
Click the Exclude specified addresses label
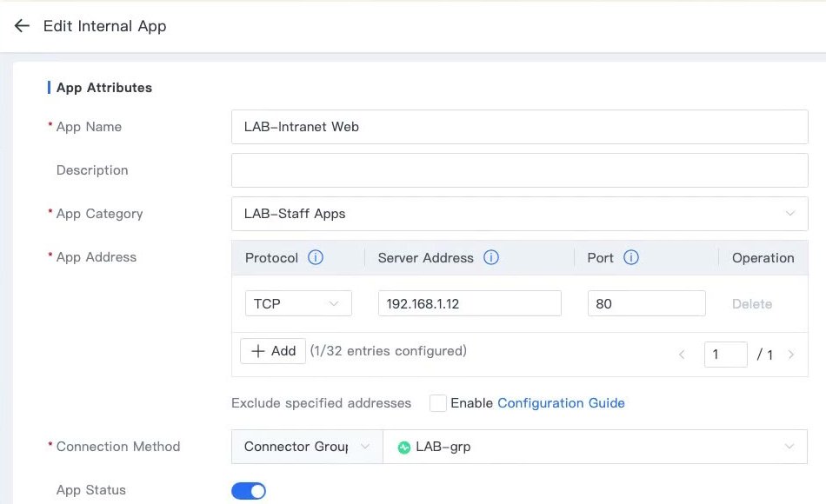[321, 403]
